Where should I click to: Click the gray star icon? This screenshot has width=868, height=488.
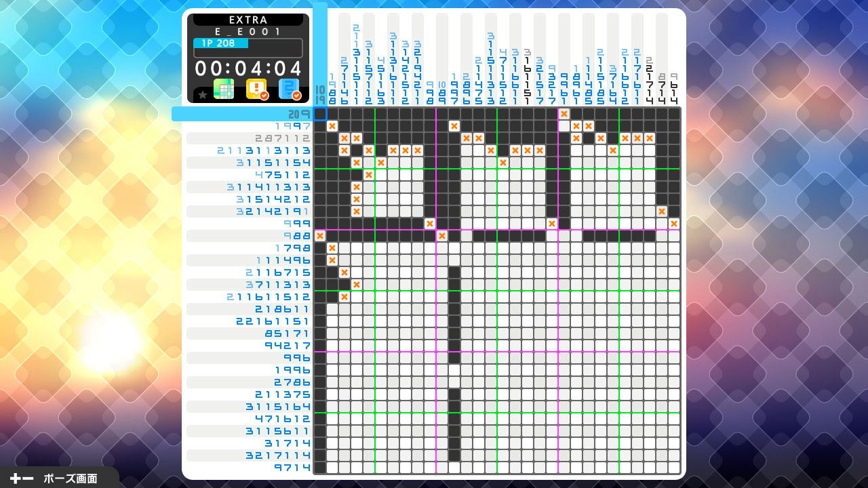coord(203,95)
